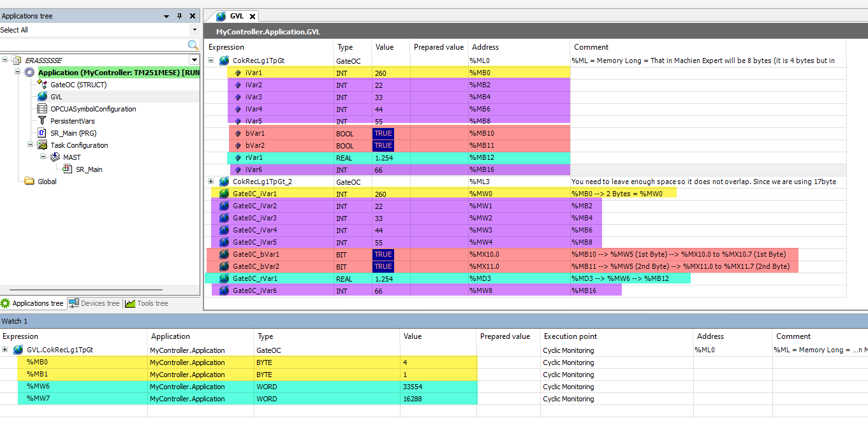868x423 pixels.
Task: Click the bVar1 variable icon
Action: pos(238,133)
